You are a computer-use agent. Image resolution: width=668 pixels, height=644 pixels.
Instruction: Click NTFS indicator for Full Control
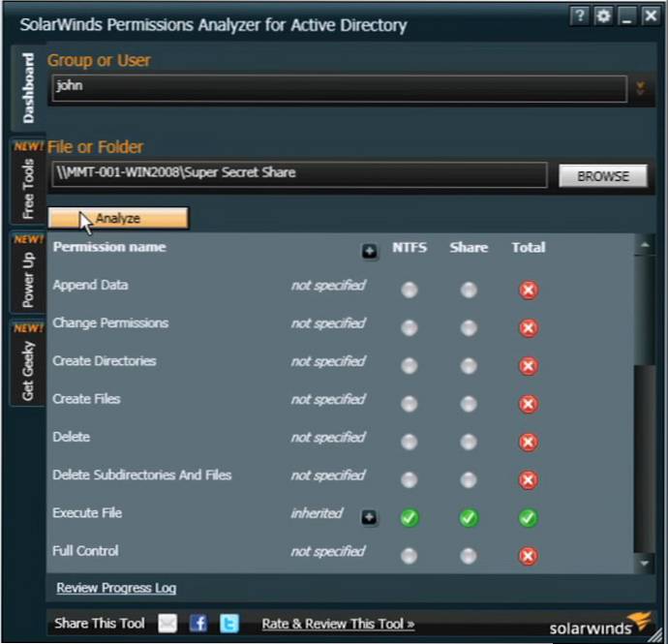[410, 556]
